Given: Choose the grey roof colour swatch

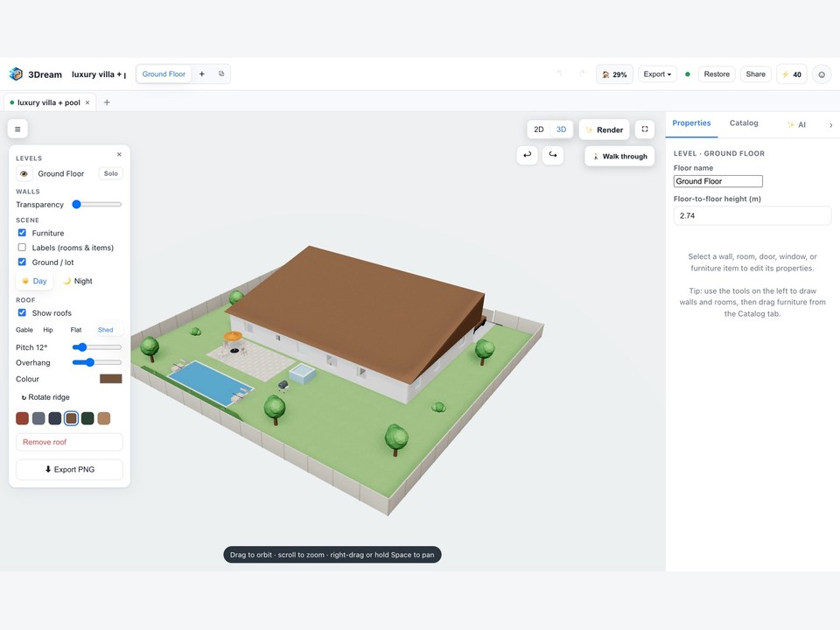Looking at the screenshot, I should (38, 418).
